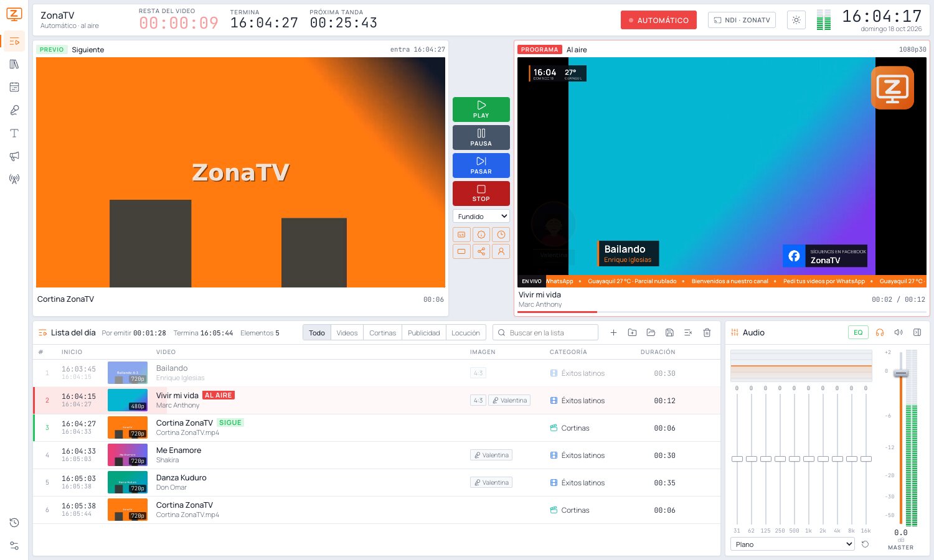
Task: Open the text titles section in the sidebar
Action: click(x=14, y=133)
